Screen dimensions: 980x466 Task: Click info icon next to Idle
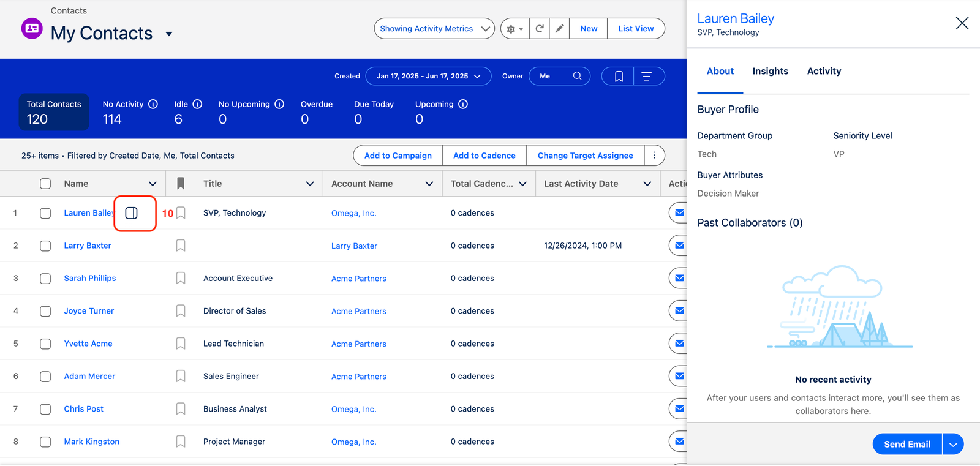click(197, 104)
